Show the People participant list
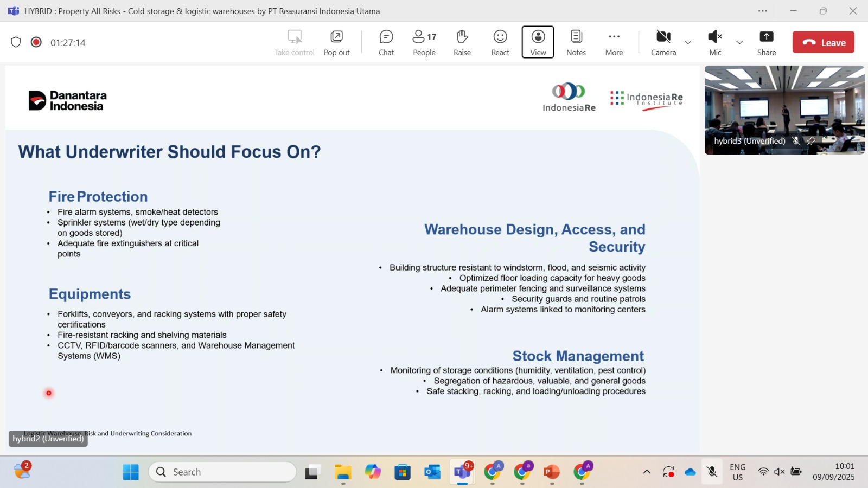This screenshot has height=488, width=868. [x=424, y=42]
